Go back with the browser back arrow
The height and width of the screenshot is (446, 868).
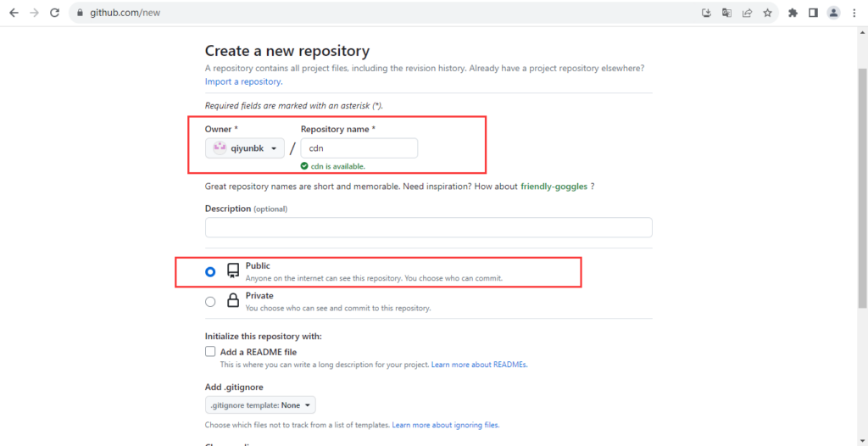14,13
